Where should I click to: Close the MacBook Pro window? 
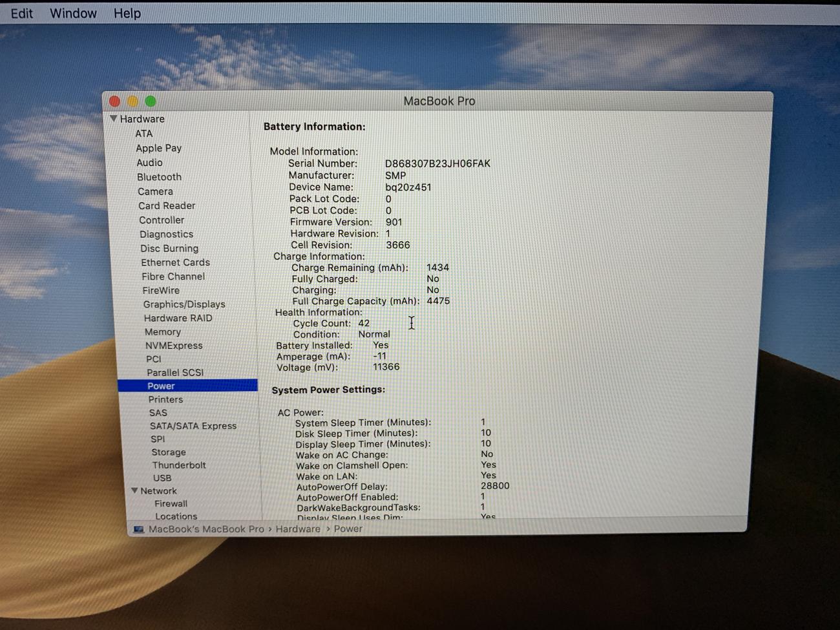(x=115, y=101)
